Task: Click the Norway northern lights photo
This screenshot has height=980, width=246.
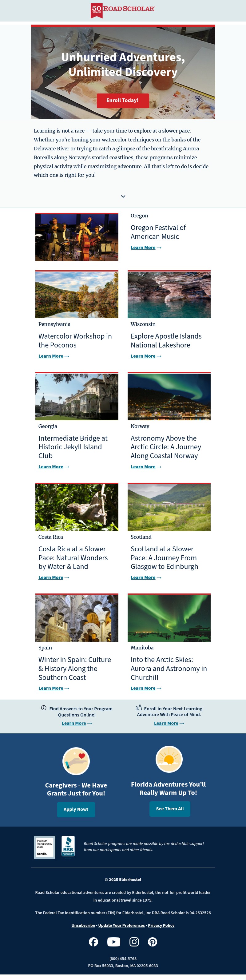Action: point(169,396)
